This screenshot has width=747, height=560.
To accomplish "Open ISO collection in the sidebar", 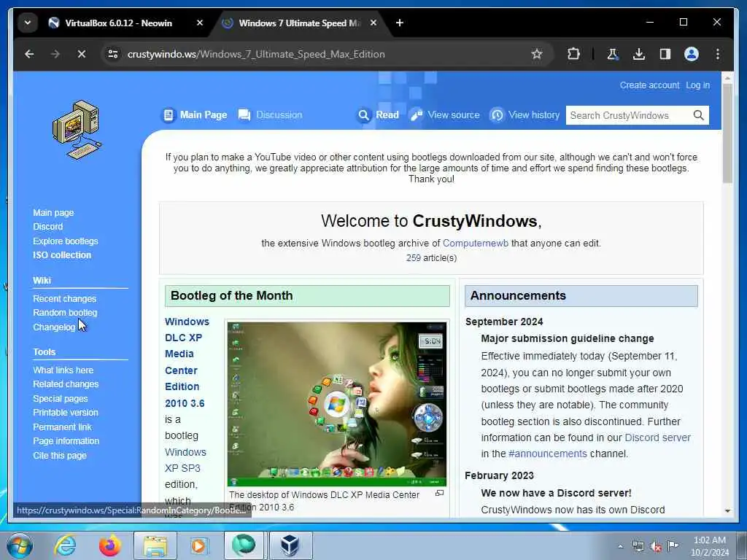I will pos(62,254).
